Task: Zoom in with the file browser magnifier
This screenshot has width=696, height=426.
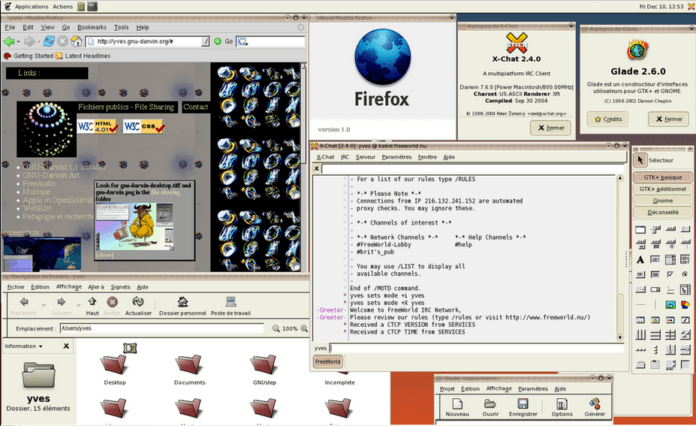Action: (304, 328)
